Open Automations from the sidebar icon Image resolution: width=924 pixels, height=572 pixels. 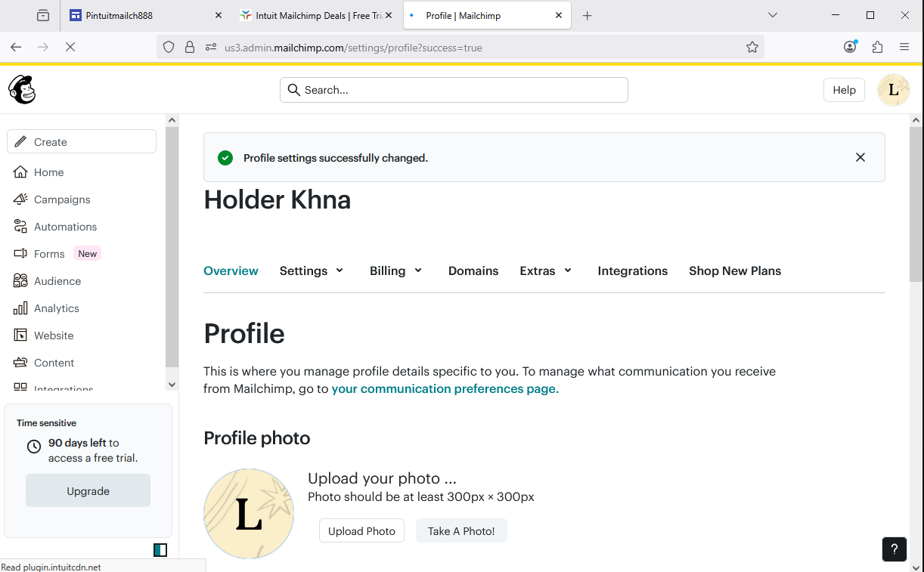(20, 227)
